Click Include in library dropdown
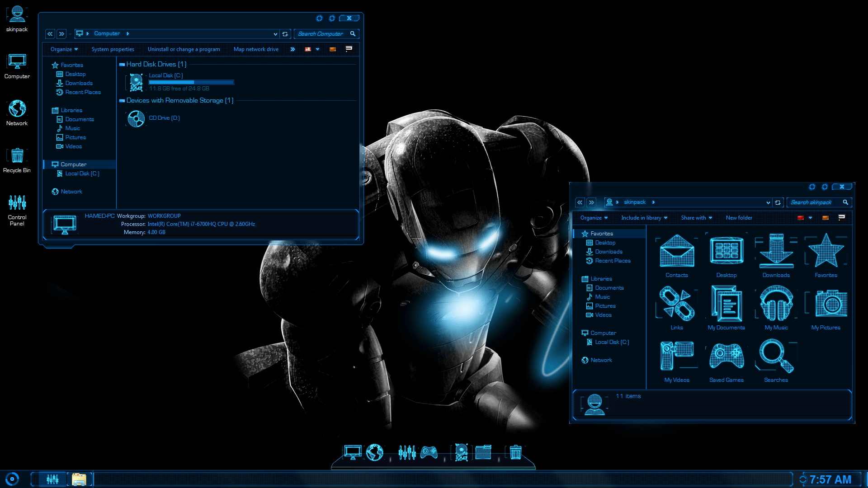Viewport: 868px width, 488px height. (x=644, y=217)
